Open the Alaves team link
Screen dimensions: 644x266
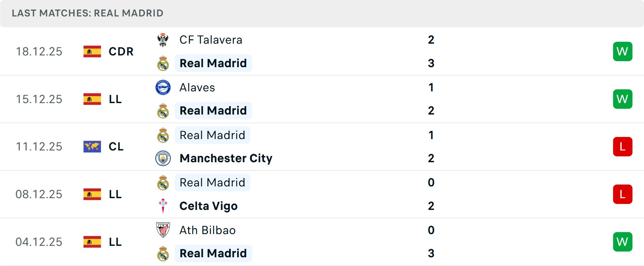tap(197, 88)
